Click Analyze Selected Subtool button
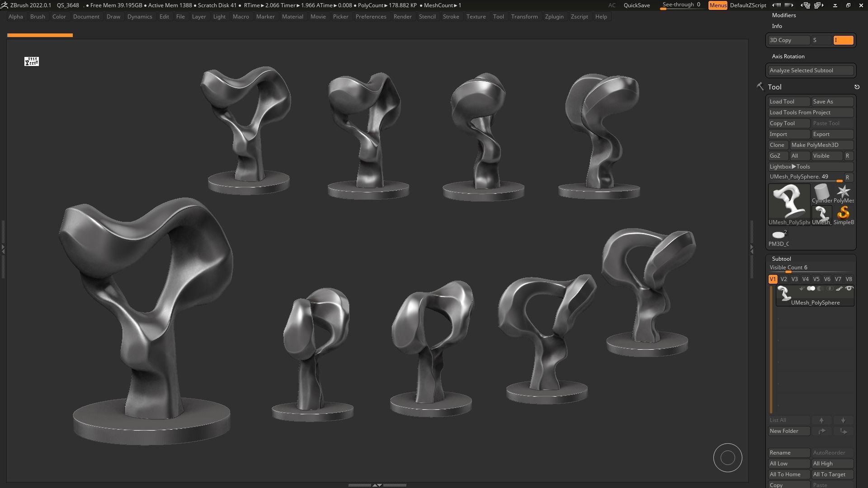This screenshot has width=868, height=488. (811, 70)
